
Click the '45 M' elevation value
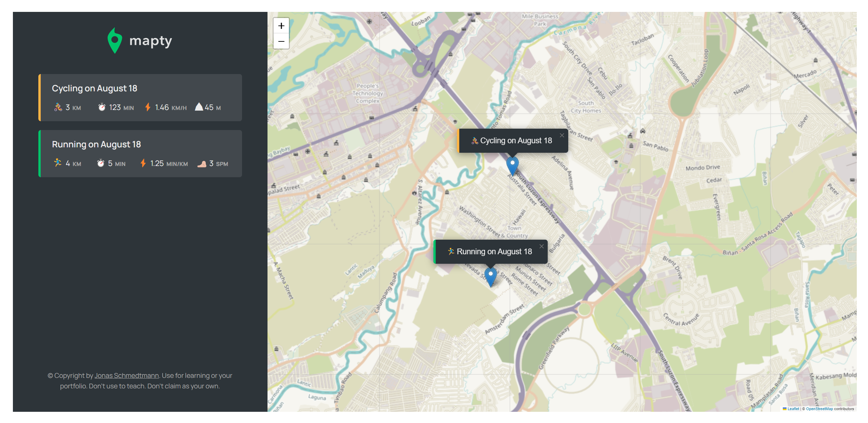coord(213,108)
